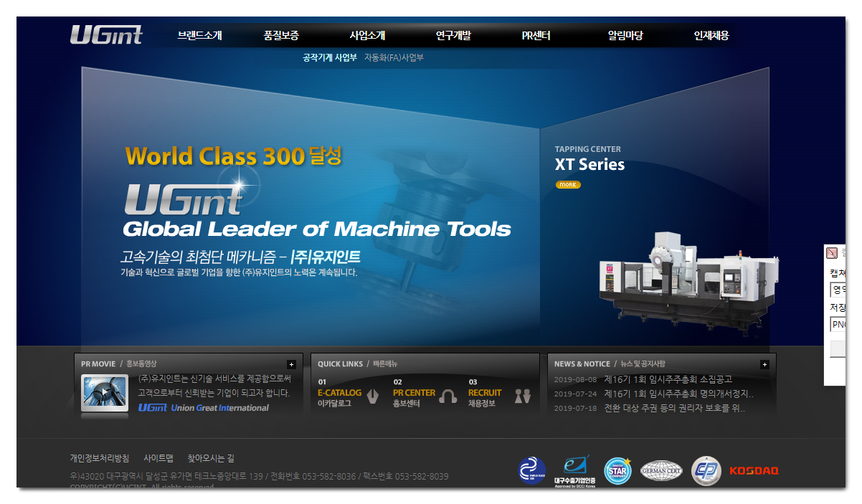Click the GERMAN CERT badge

661,471
